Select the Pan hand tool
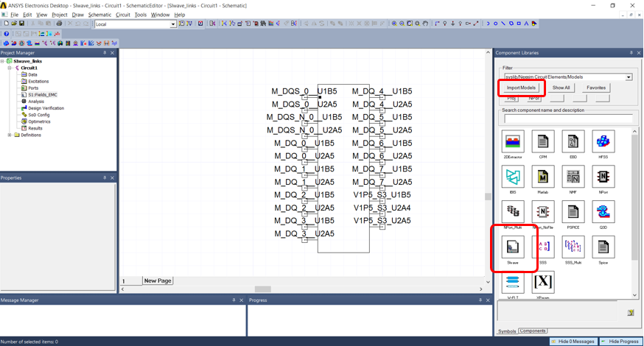The height and width of the screenshot is (346, 644). (x=425, y=24)
